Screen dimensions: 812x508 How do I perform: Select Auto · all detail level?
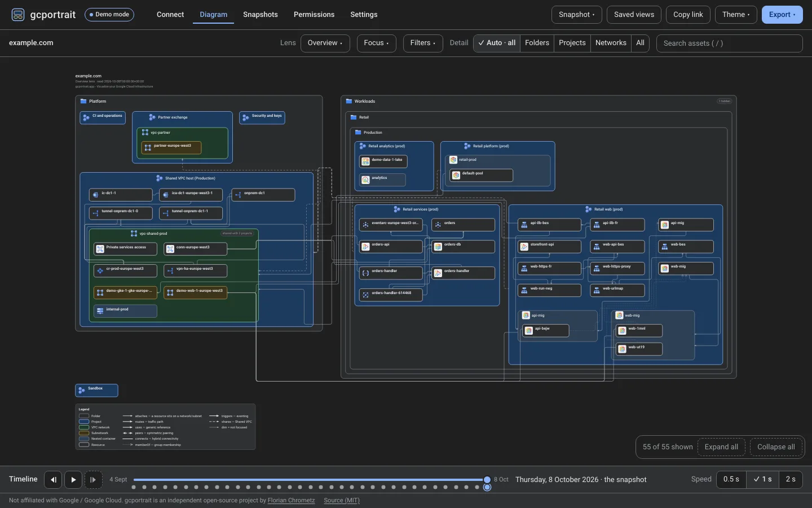(x=496, y=43)
